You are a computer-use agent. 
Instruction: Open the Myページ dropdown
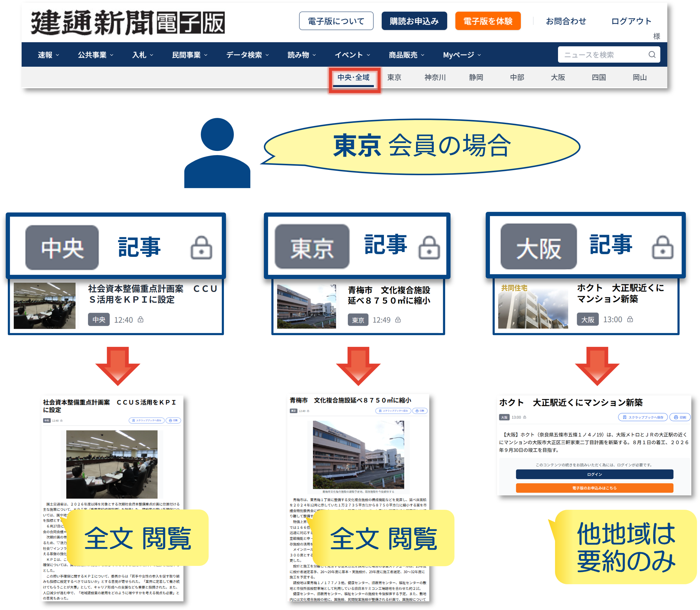tap(462, 55)
